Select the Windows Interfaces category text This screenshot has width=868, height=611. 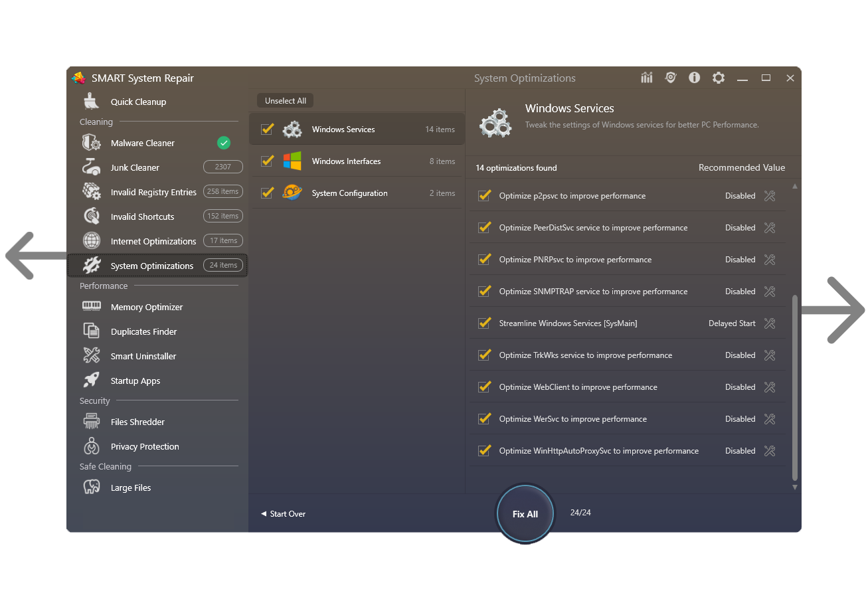(346, 161)
